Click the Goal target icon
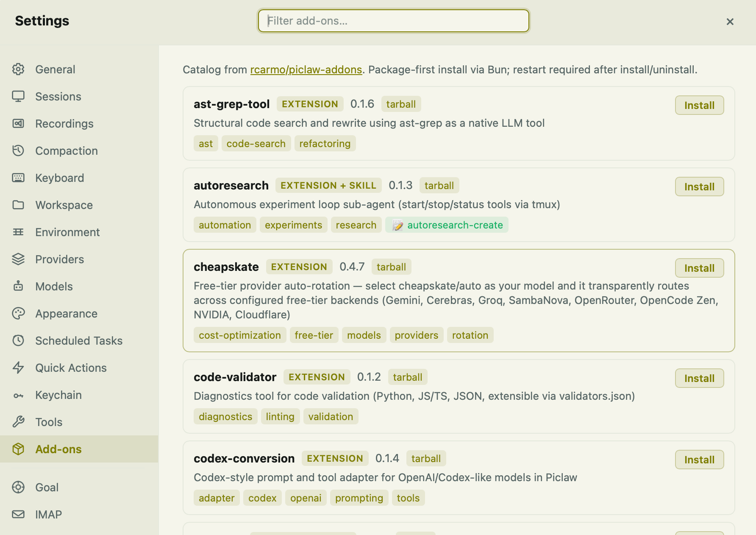756x535 pixels. (18, 487)
